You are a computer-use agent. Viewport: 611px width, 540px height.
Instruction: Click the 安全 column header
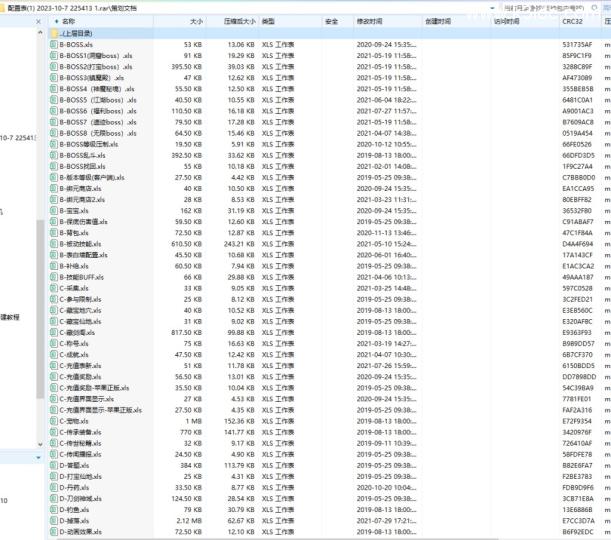coord(332,21)
